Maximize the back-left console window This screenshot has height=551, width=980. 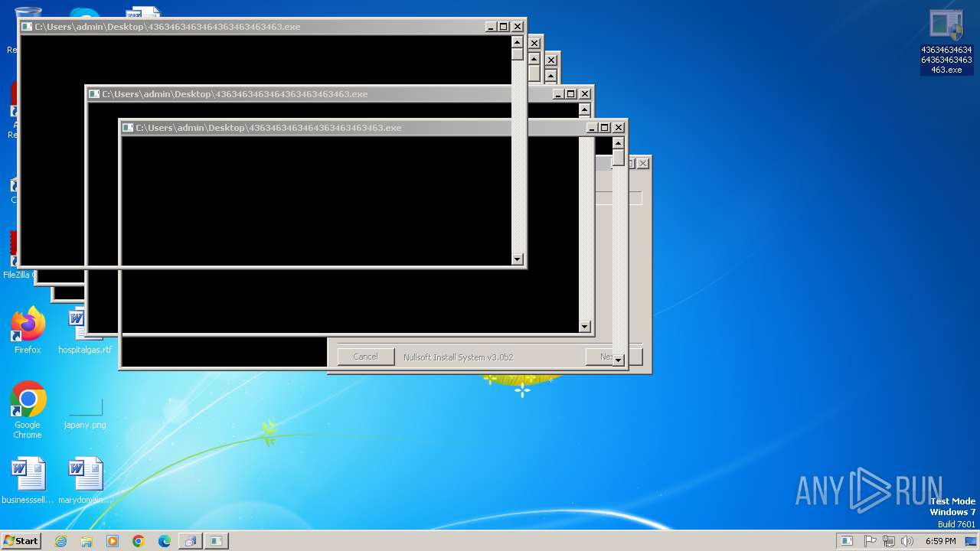click(x=503, y=27)
